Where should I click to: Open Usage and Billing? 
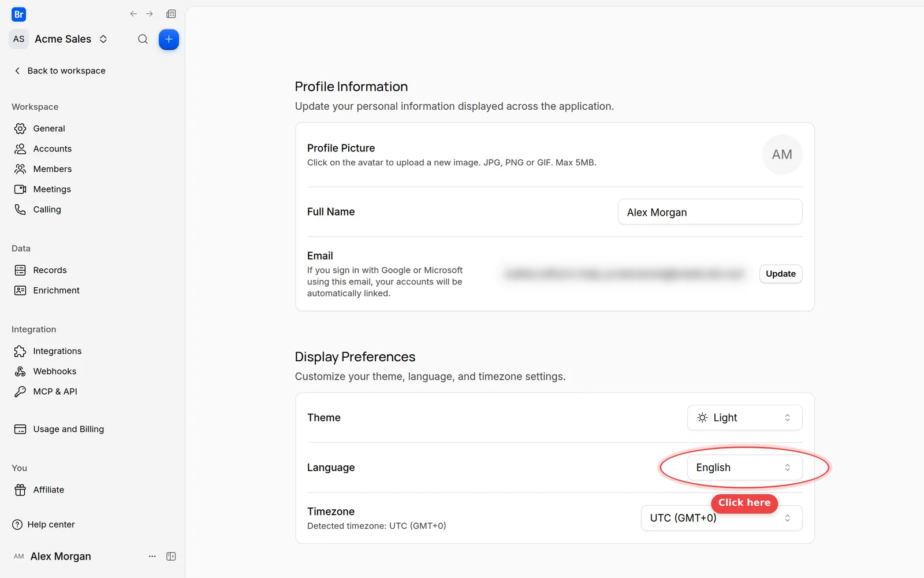click(x=68, y=429)
